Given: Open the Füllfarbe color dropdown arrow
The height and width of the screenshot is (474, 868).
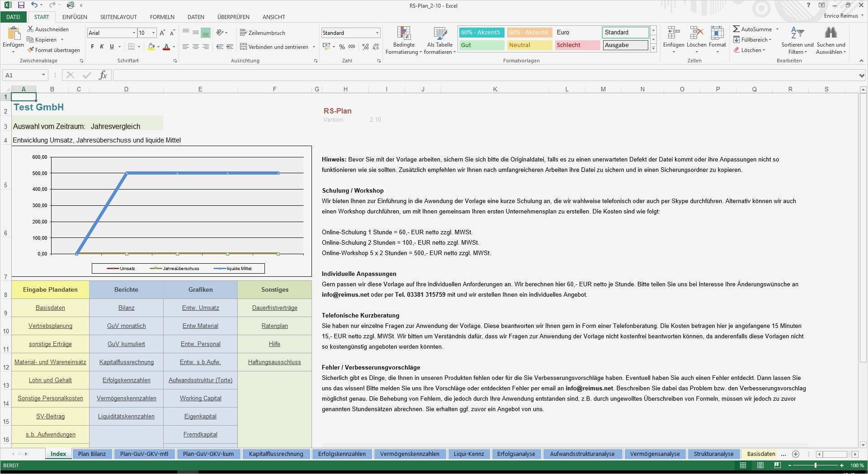Looking at the screenshot, I should click(158, 47).
